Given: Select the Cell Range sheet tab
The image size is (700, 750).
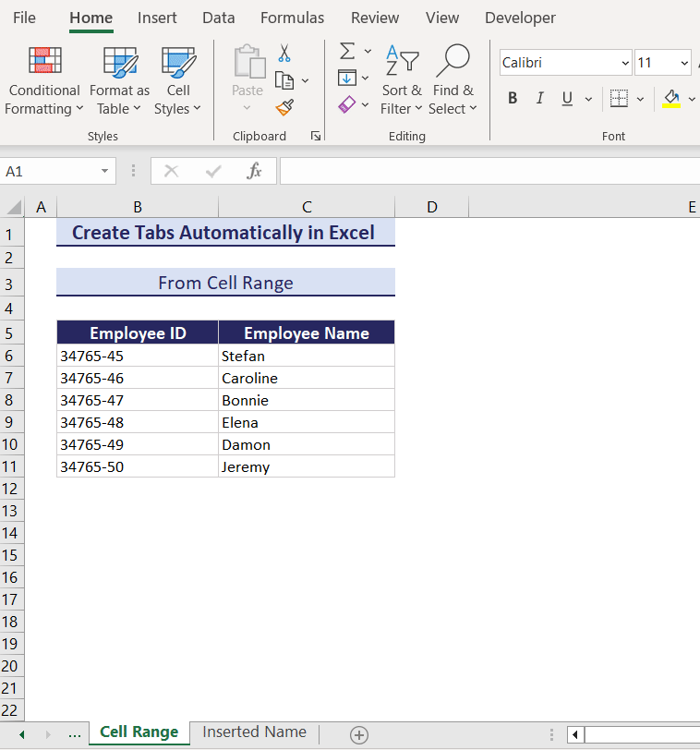Looking at the screenshot, I should 139,732.
